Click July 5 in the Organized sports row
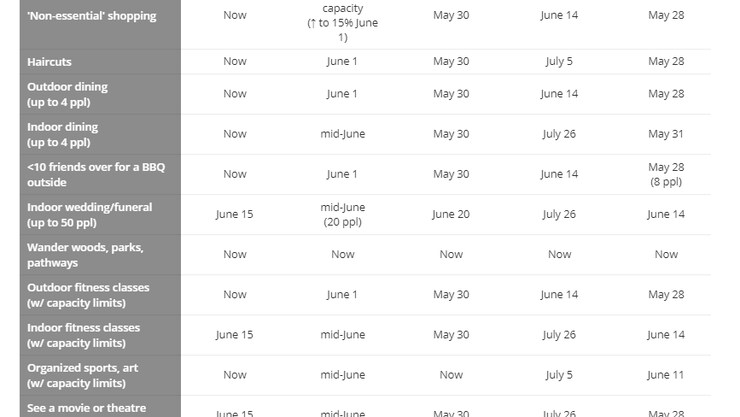The image size is (740, 417). 559,375
